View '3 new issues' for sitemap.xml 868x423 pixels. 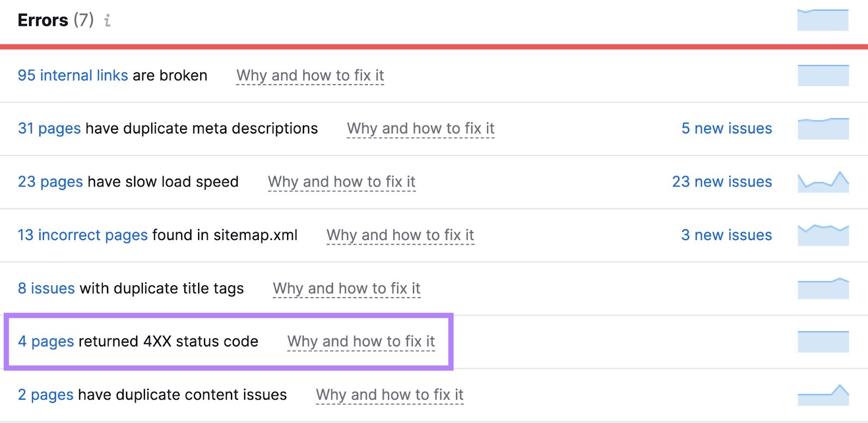point(726,235)
